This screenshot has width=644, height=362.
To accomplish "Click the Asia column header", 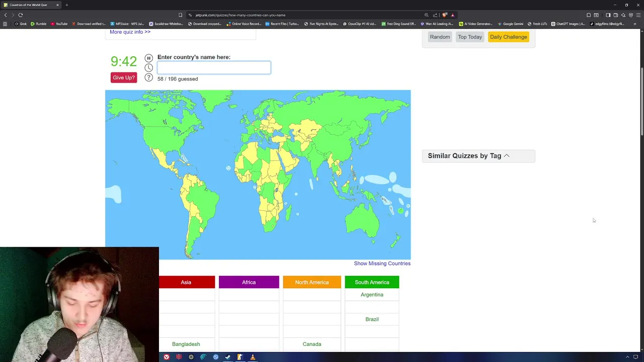I will 186,282.
